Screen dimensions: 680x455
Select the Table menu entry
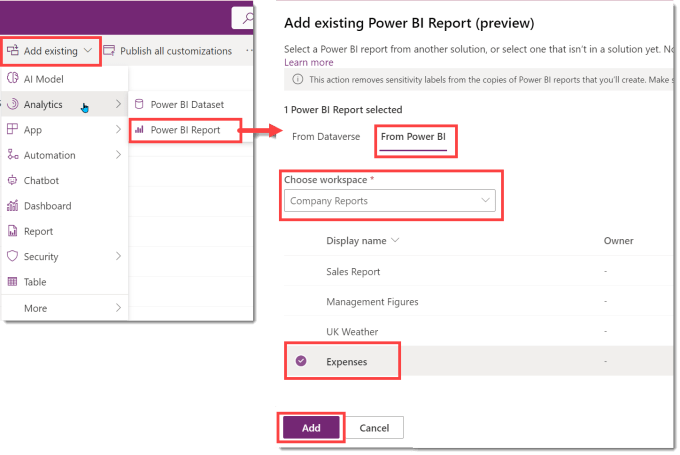pos(65,282)
